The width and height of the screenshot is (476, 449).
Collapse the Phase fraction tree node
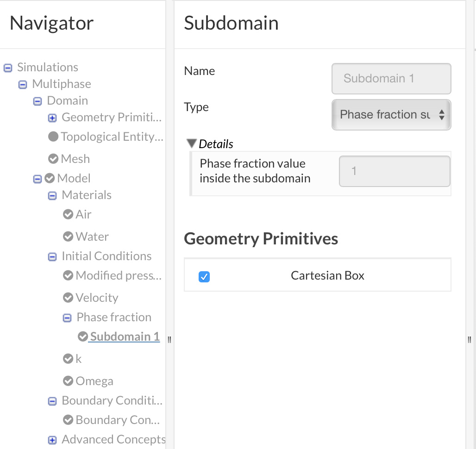point(67,318)
